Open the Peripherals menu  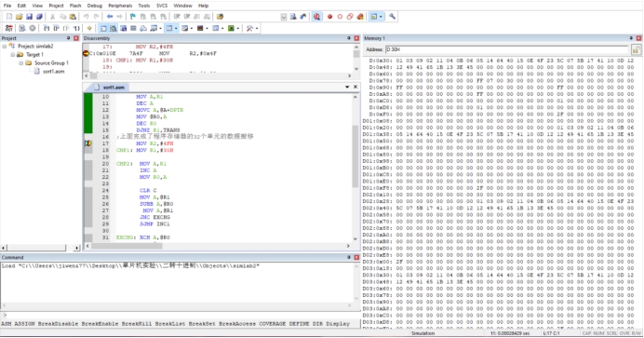coord(120,6)
